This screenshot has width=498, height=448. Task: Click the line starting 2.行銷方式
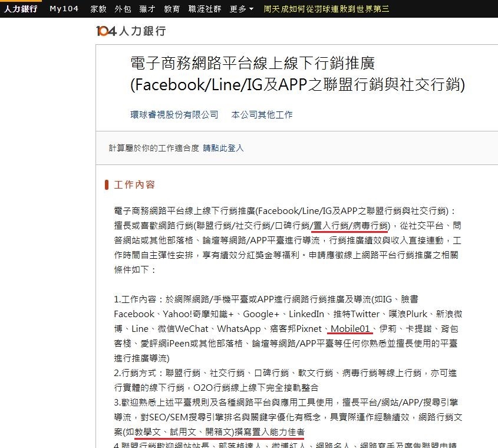click(x=285, y=373)
